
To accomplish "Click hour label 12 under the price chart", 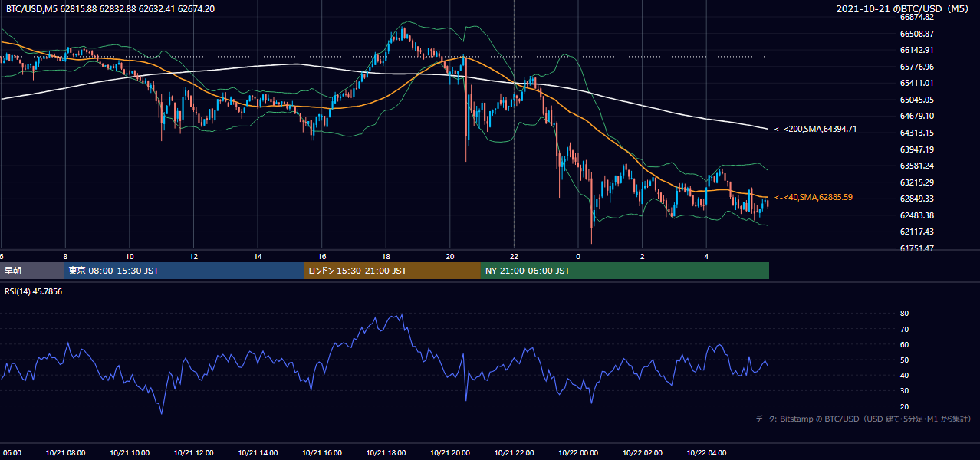I will click(x=193, y=256).
